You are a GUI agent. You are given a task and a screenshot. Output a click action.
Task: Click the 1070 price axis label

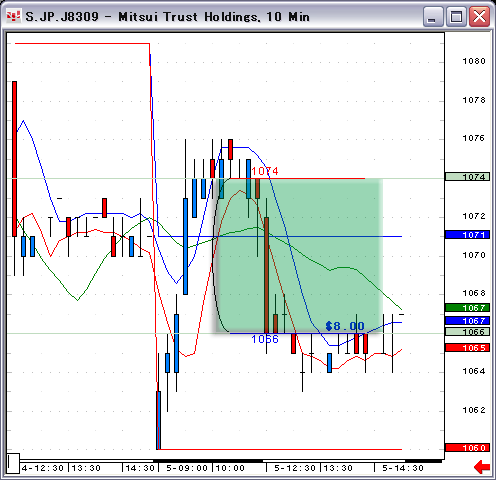point(474,255)
